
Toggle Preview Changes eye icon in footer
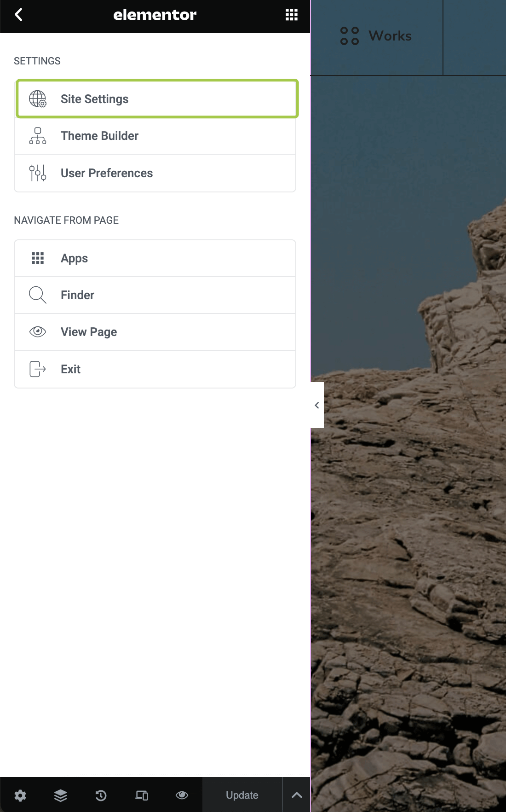point(182,795)
